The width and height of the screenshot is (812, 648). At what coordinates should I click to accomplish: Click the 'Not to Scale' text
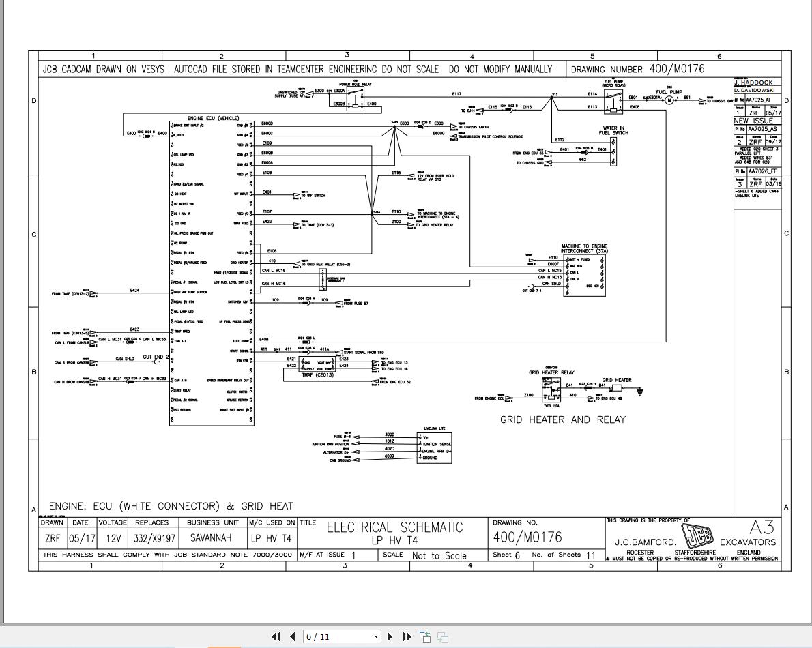pyautogui.click(x=439, y=555)
